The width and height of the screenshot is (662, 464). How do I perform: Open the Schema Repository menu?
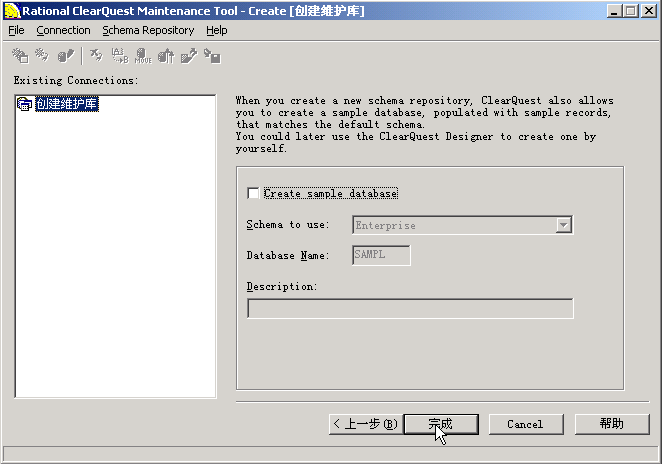tap(148, 30)
